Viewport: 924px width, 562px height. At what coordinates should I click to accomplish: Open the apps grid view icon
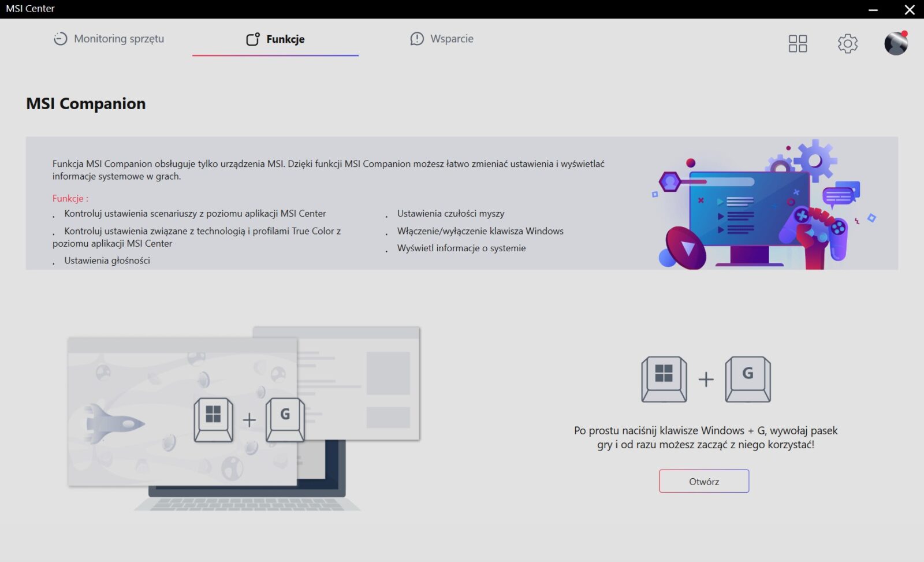(x=798, y=43)
